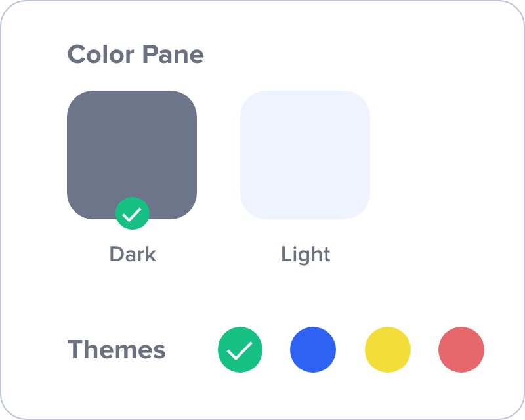Pick the blue circle in Themes row
Image resolution: width=525 pixels, height=420 pixels.
tap(313, 350)
